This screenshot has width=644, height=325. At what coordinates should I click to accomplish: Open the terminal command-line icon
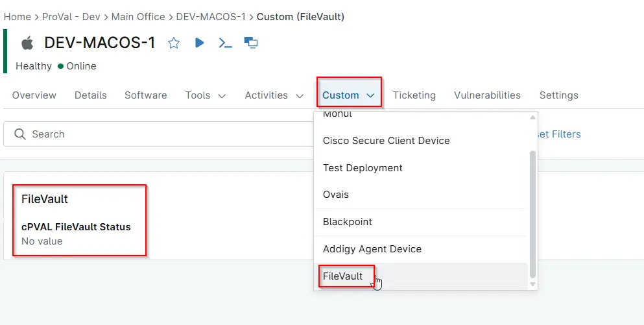point(225,43)
